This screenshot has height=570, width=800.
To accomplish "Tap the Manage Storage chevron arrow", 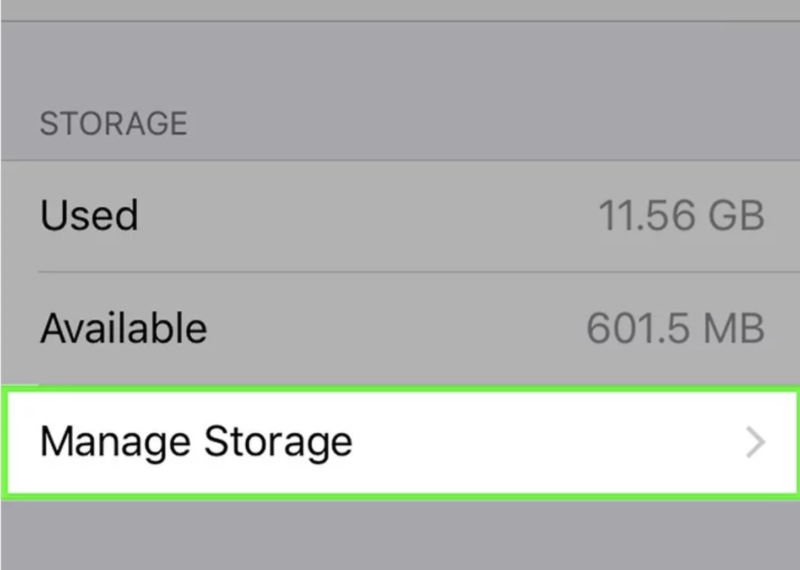I will pos(756,442).
